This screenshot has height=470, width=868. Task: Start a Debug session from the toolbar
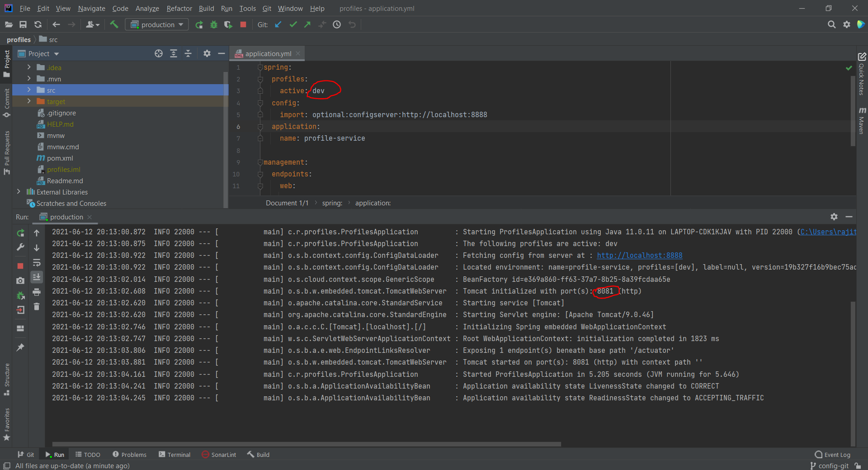click(213, 24)
